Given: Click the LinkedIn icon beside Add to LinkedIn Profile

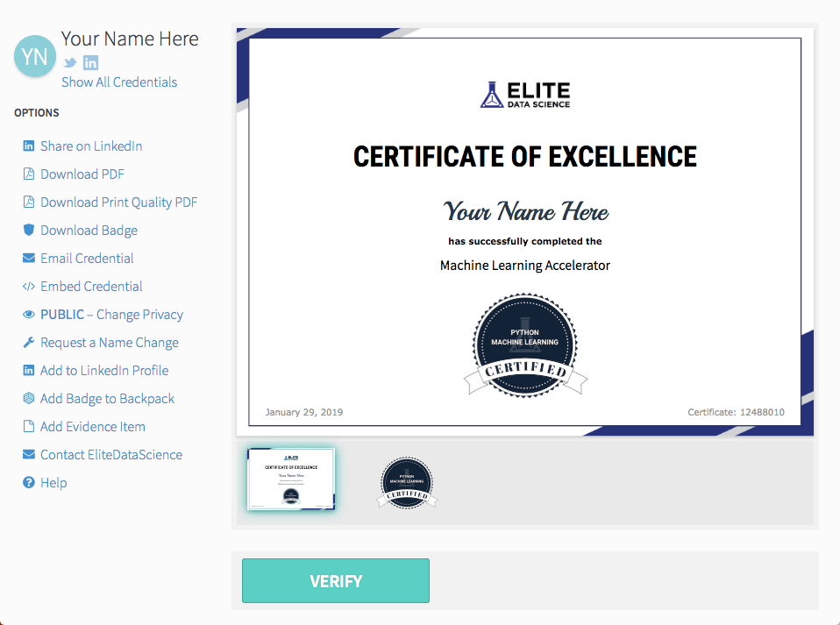Looking at the screenshot, I should (28, 370).
